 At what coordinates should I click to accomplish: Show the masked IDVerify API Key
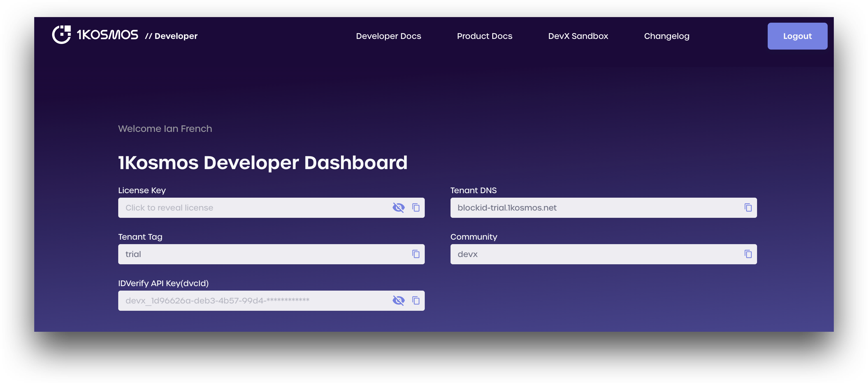pyautogui.click(x=399, y=300)
